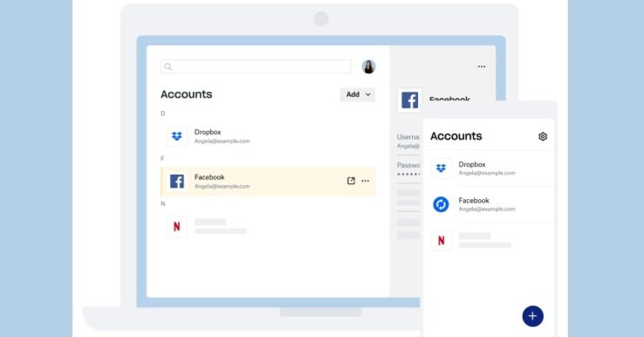Tap the round blue plus button

point(532,316)
